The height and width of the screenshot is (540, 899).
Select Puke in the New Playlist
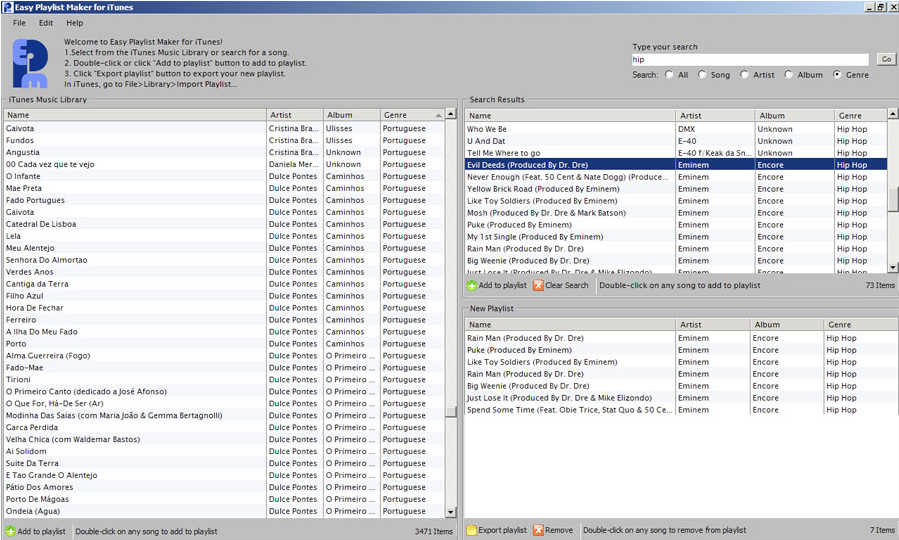(681, 350)
